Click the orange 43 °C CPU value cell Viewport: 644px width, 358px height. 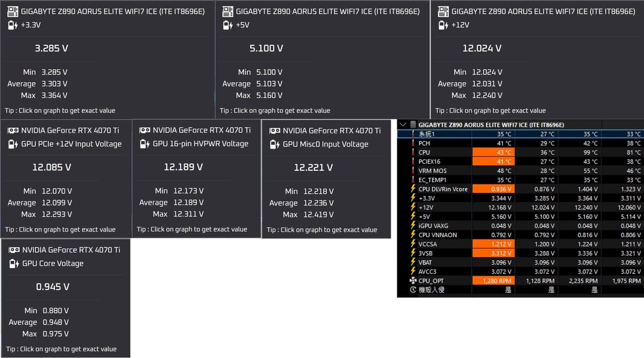pos(493,153)
